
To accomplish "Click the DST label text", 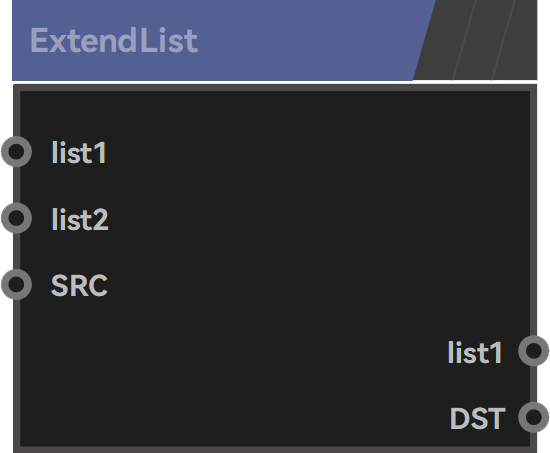I will pyautogui.click(x=477, y=418).
